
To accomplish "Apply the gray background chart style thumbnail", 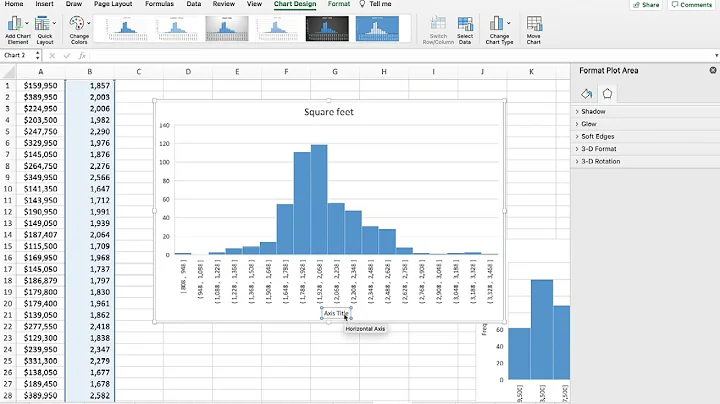I will pos(227,29).
